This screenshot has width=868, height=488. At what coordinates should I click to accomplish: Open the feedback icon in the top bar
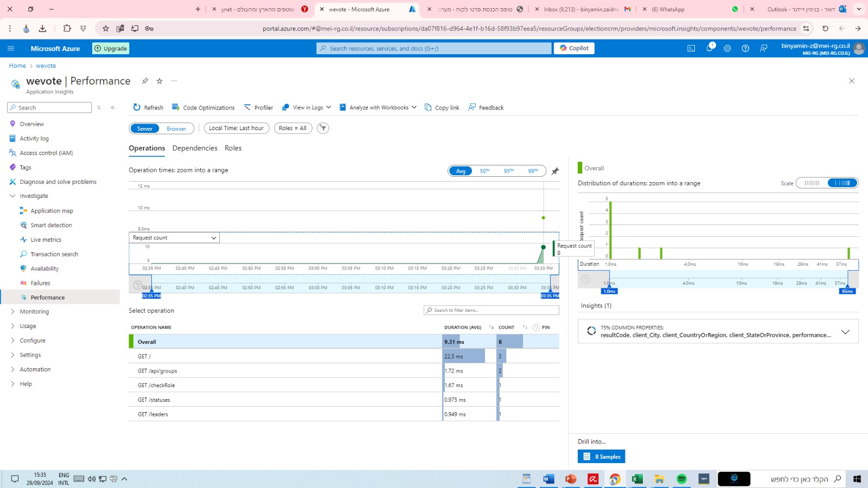point(763,48)
